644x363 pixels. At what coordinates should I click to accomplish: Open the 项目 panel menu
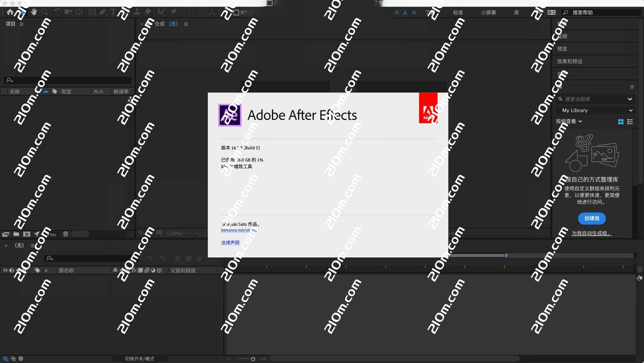coord(21,24)
